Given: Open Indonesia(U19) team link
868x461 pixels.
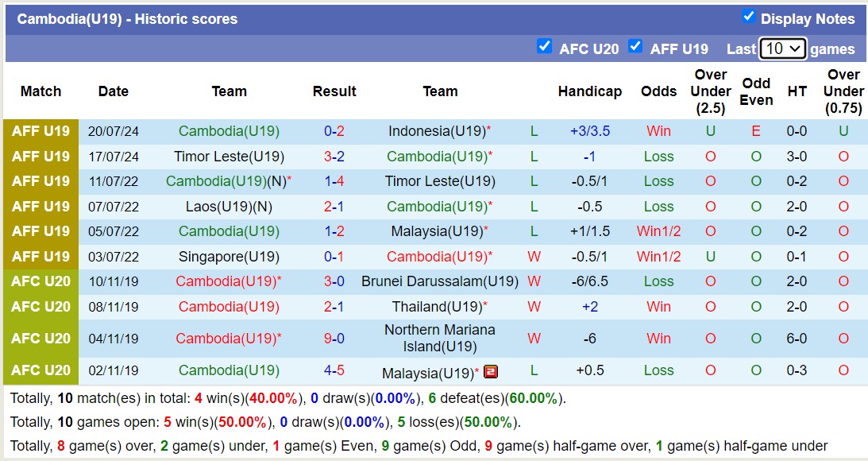Looking at the screenshot, I should (438, 131).
